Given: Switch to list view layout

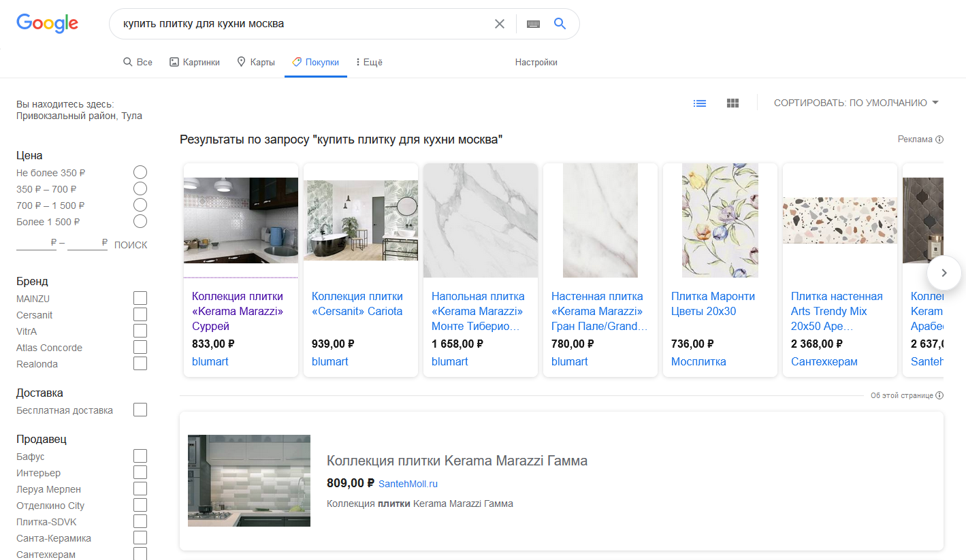Looking at the screenshot, I should click(x=700, y=103).
